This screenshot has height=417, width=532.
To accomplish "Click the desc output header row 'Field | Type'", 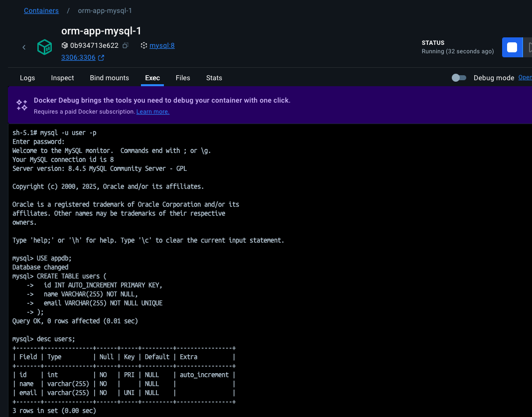I will pyautogui.click(x=124, y=357).
